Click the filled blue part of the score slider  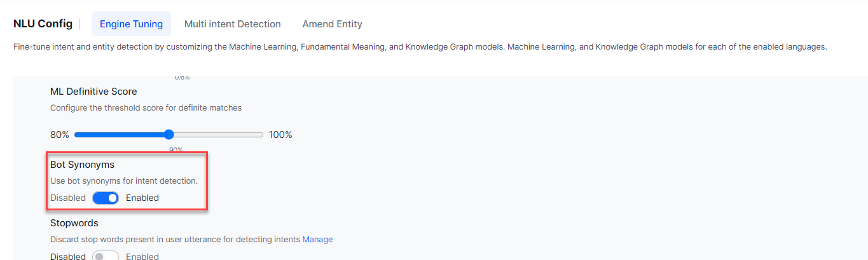pos(121,135)
